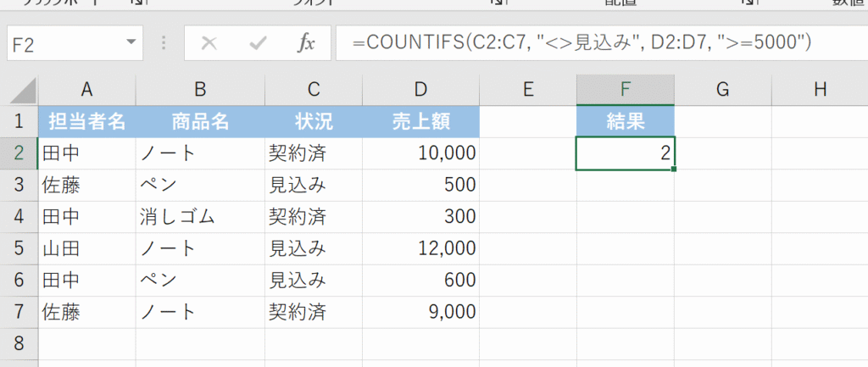Click cell with 10,000 sales amount
Viewport: 868px width, 367px height.
pyautogui.click(x=420, y=153)
